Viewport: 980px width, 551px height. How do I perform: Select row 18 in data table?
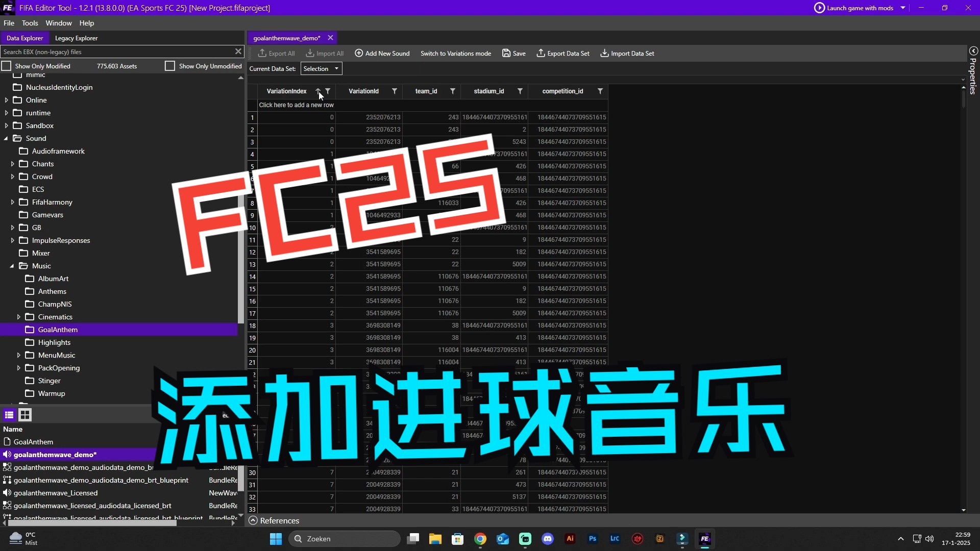[252, 325]
